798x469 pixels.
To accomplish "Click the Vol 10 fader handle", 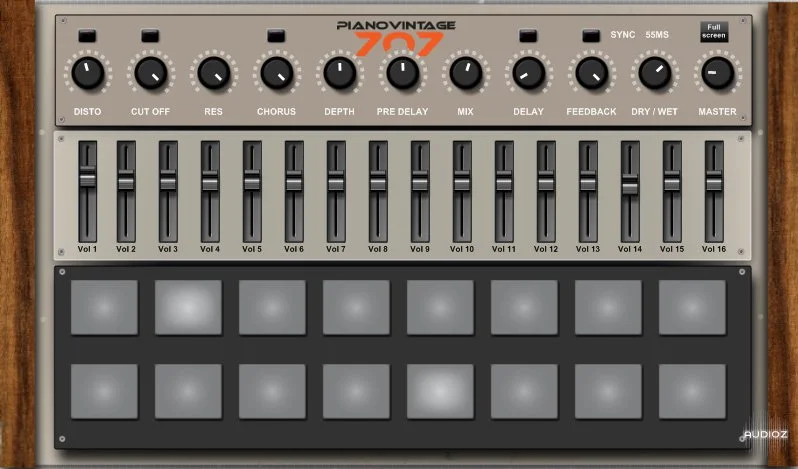I will click(x=462, y=181).
